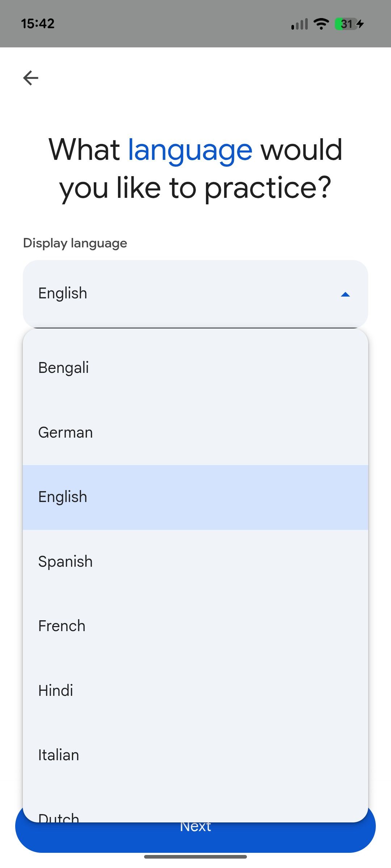Pick Spanish from the language options
The image size is (391, 868).
[195, 562]
